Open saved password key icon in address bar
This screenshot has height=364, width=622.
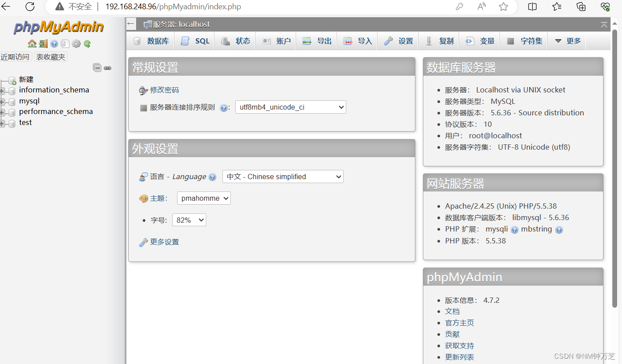click(x=459, y=7)
